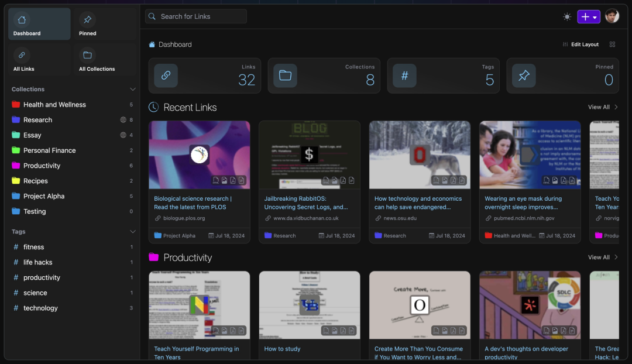
Task: Select the technology tag
Action: 40,308
